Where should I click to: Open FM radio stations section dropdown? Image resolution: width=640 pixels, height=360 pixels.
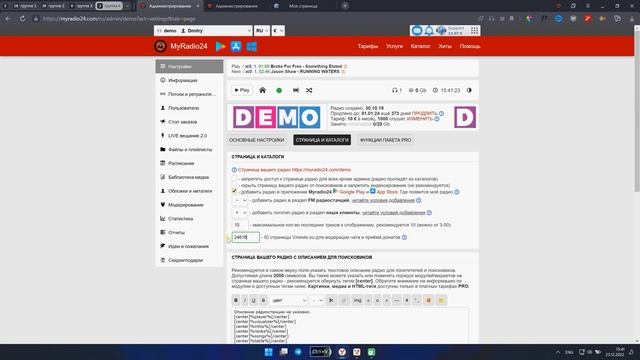pos(240,200)
